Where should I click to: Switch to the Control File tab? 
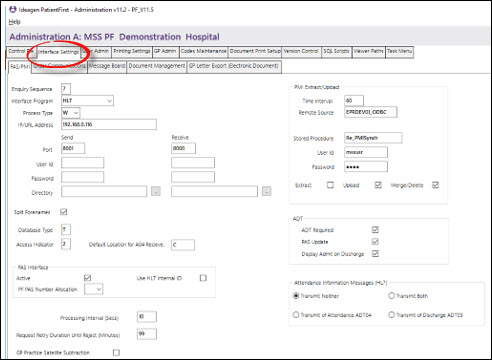coord(21,52)
